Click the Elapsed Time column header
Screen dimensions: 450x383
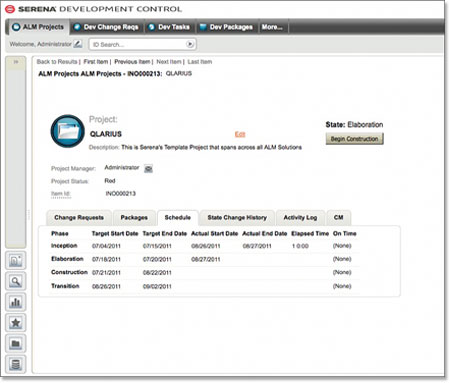click(310, 234)
